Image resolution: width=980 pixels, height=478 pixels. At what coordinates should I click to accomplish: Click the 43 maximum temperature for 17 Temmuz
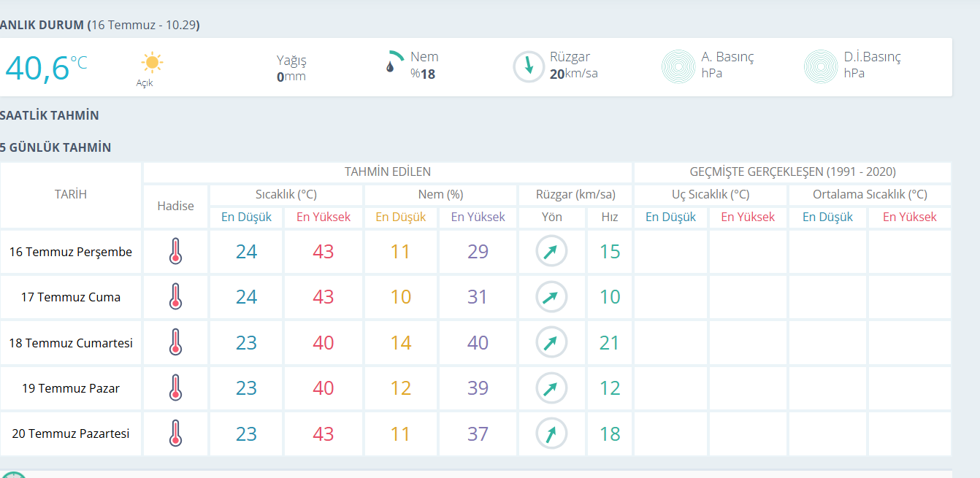pos(324,297)
